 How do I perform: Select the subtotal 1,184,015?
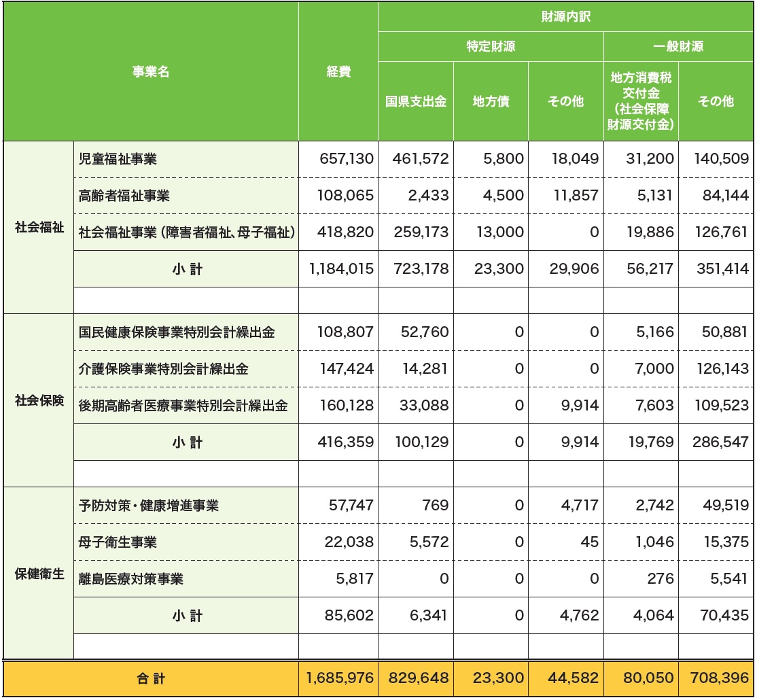[341, 269]
